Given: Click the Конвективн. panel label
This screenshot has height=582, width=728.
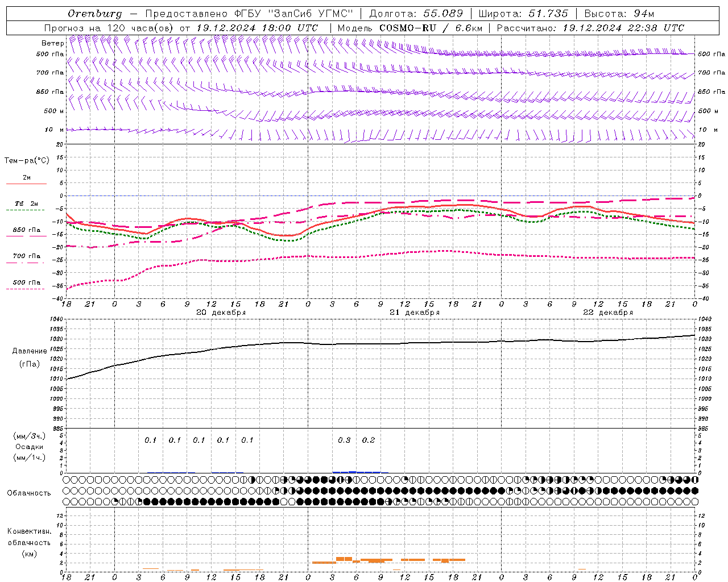Looking at the screenshot, I should tap(29, 531).
